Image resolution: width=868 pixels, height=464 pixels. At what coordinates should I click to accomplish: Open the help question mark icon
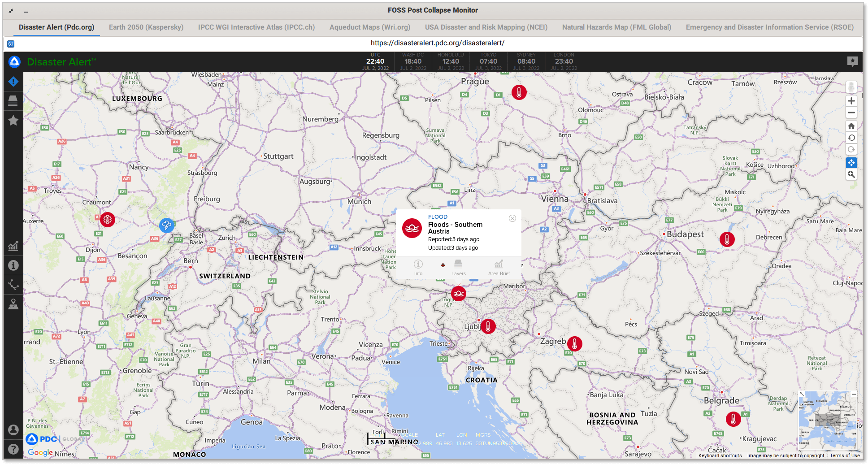[x=13, y=449]
